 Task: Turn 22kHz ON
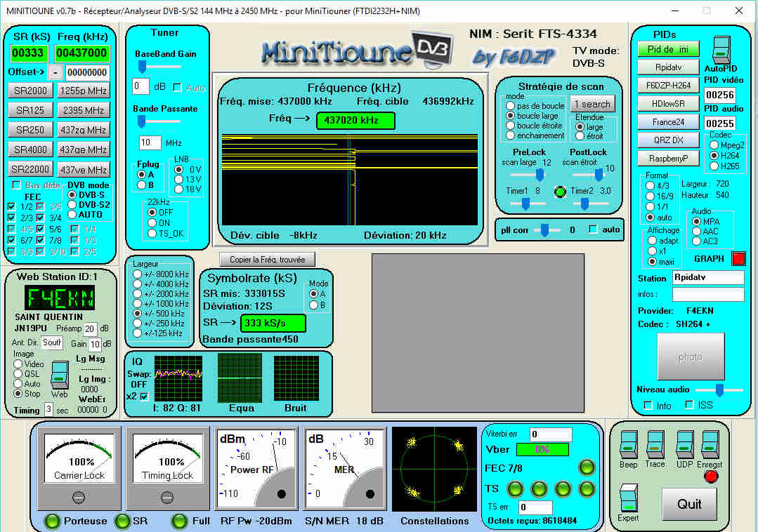152,222
